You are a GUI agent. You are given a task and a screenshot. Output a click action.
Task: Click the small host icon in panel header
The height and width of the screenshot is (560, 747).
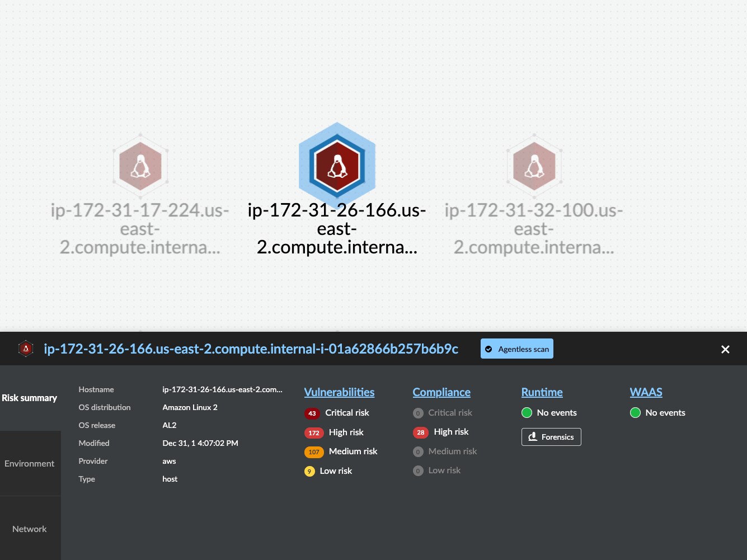pyautogui.click(x=26, y=349)
